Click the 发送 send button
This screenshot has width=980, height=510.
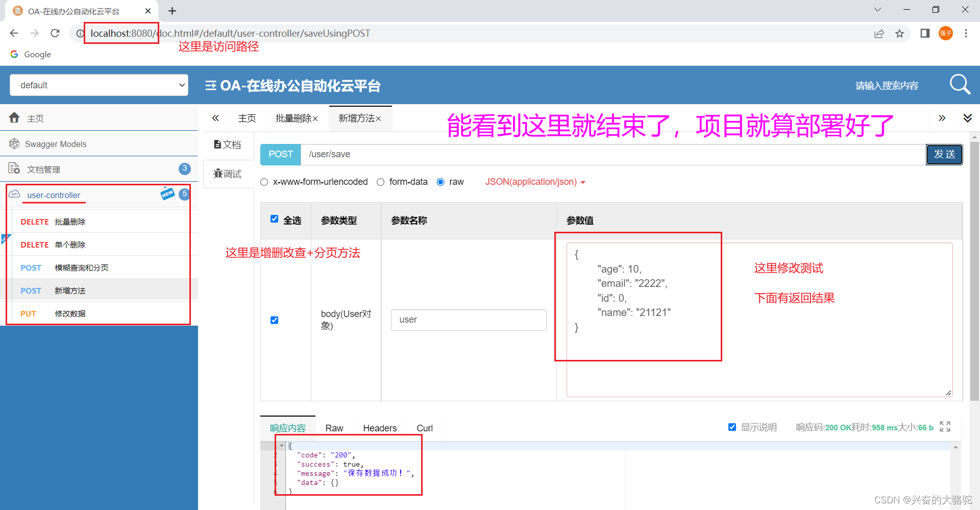[944, 154]
